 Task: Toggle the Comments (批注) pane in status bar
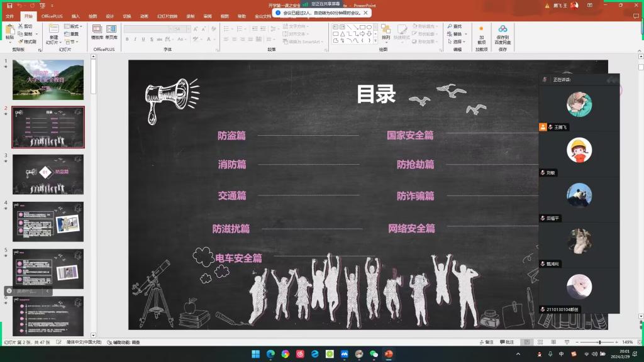506,342
